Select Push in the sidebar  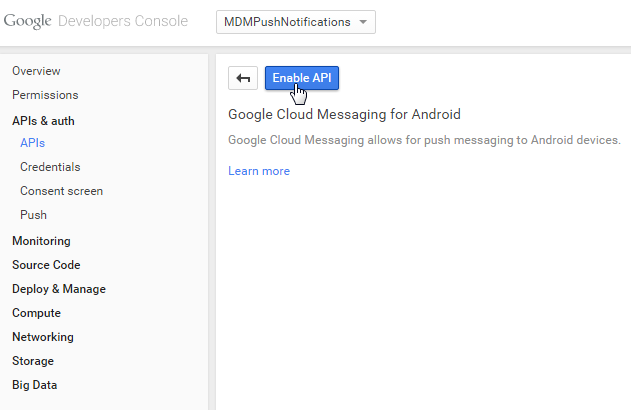[33, 215]
